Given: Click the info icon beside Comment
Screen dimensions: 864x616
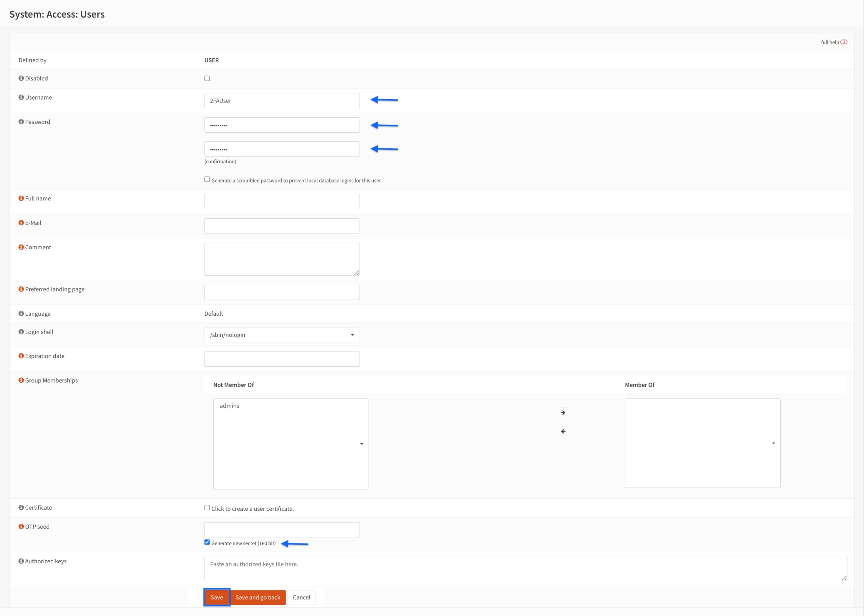Looking at the screenshot, I should tap(21, 247).
